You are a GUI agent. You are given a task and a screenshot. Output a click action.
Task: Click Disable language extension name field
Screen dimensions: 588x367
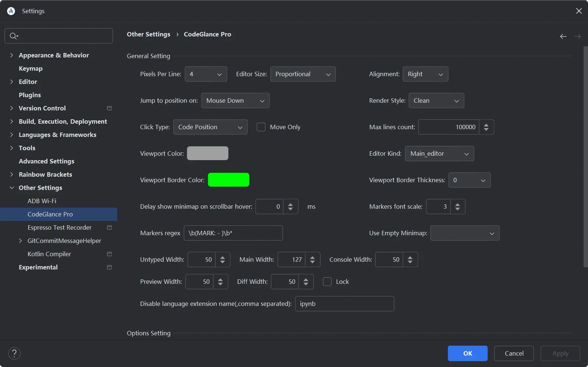(x=345, y=304)
